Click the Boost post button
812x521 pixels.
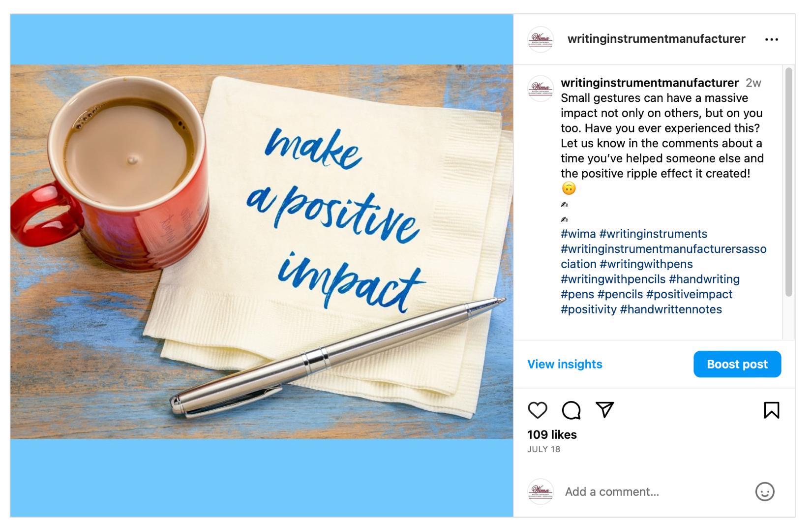pos(737,364)
